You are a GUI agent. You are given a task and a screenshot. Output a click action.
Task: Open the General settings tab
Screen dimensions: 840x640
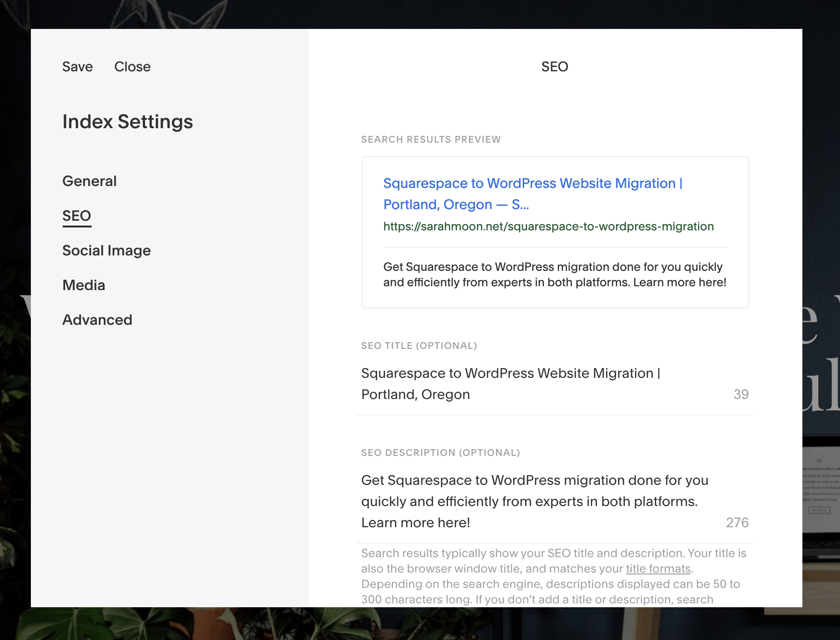89,181
